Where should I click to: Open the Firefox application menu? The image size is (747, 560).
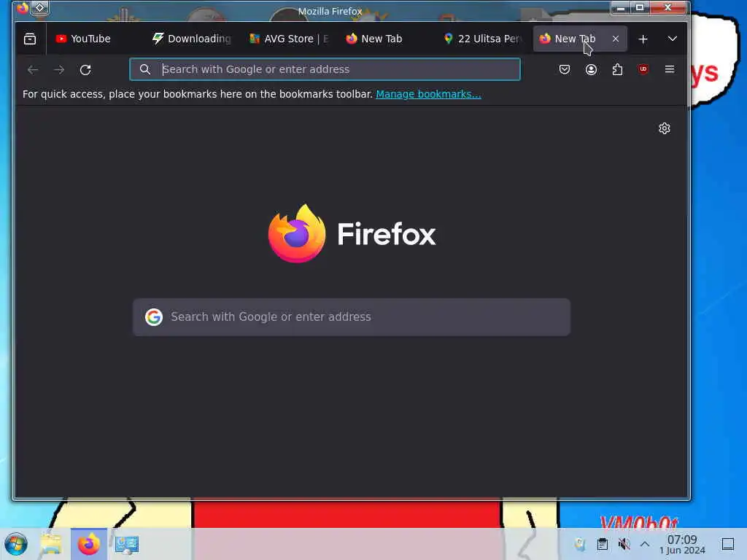pos(670,69)
